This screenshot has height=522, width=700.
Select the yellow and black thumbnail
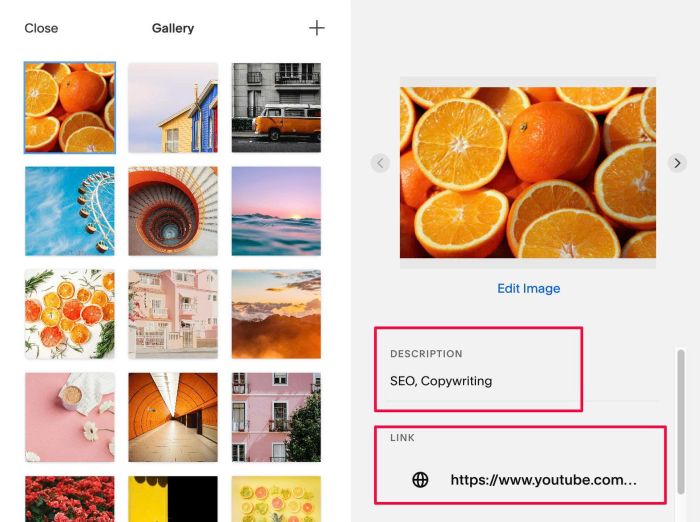point(173,499)
